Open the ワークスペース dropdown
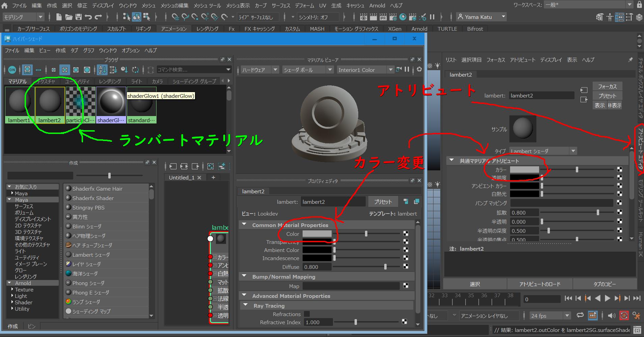Viewport: 644px width, 337px height. [x=589, y=5]
